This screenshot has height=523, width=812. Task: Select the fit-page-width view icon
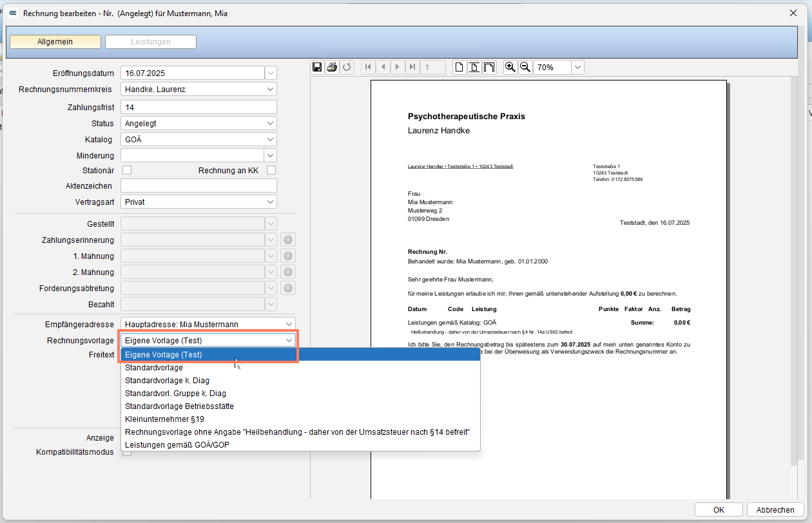(x=474, y=67)
